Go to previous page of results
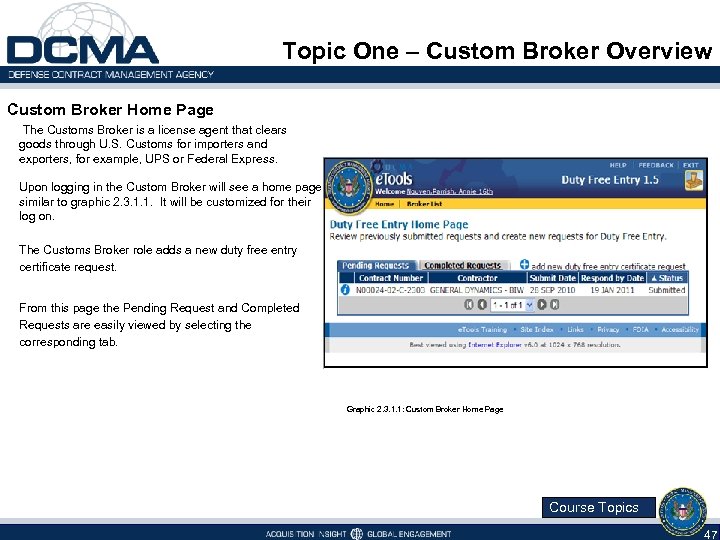The height and width of the screenshot is (540, 720). [482, 304]
